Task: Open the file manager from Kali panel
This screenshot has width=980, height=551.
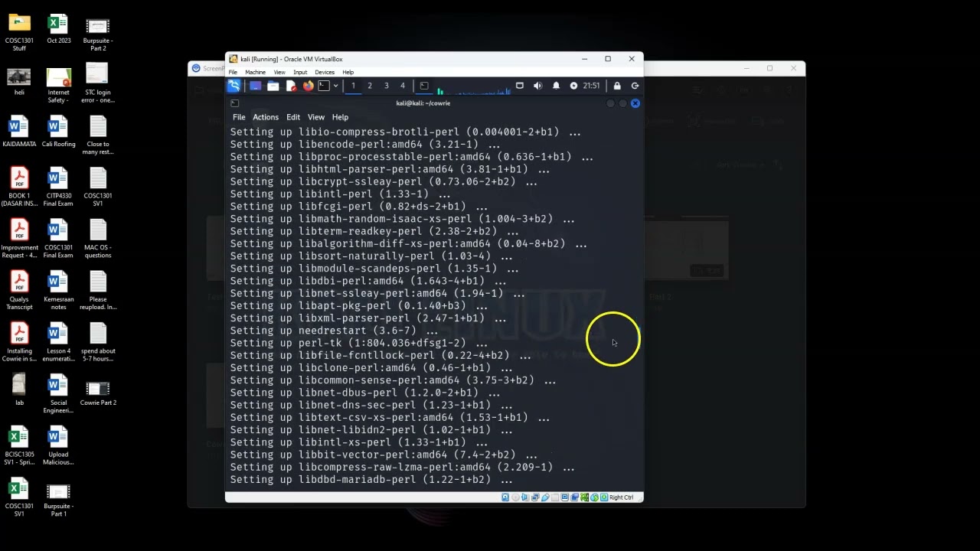Action: [x=273, y=86]
